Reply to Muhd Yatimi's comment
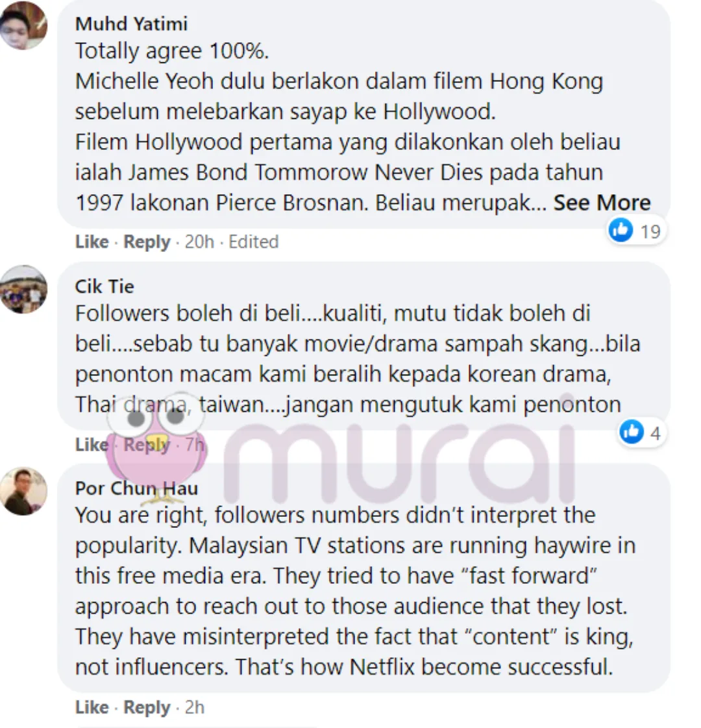The height and width of the screenshot is (728, 701). click(147, 242)
